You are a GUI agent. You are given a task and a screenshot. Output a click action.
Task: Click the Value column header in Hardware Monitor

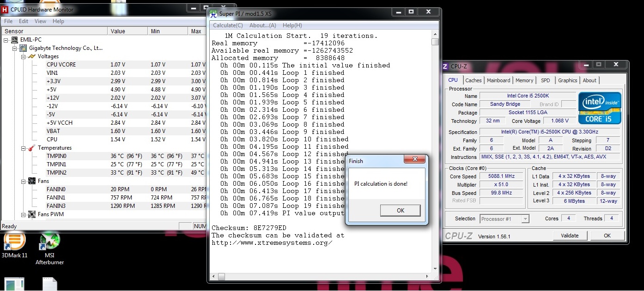pos(127,31)
